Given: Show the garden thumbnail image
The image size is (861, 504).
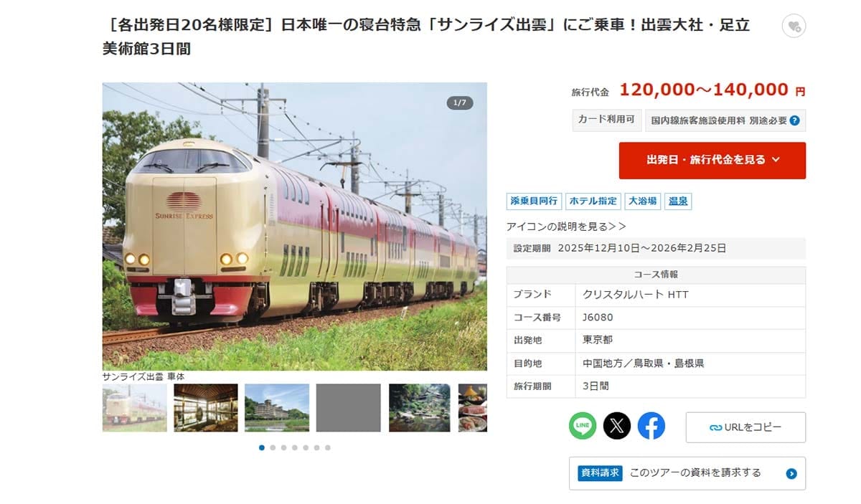Looking at the screenshot, I should tap(420, 408).
